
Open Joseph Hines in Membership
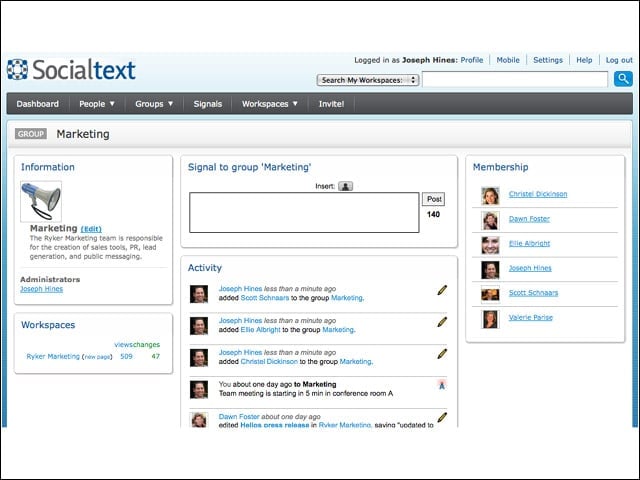pyautogui.click(x=530, y=268)
